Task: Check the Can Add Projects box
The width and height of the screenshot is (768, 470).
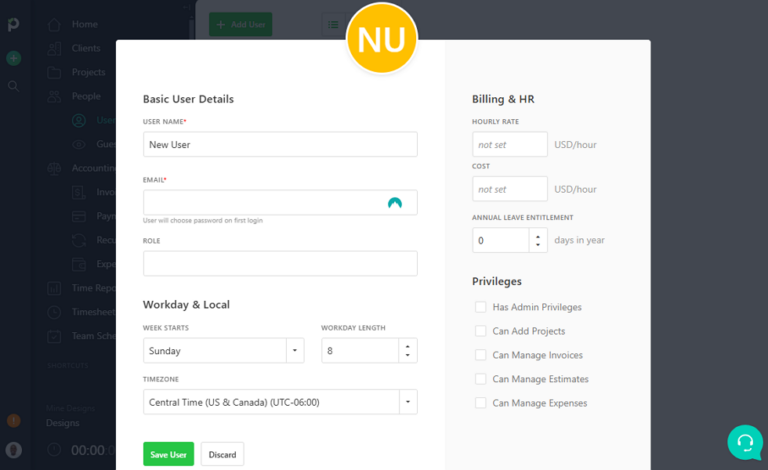Action: pos(481,331)
